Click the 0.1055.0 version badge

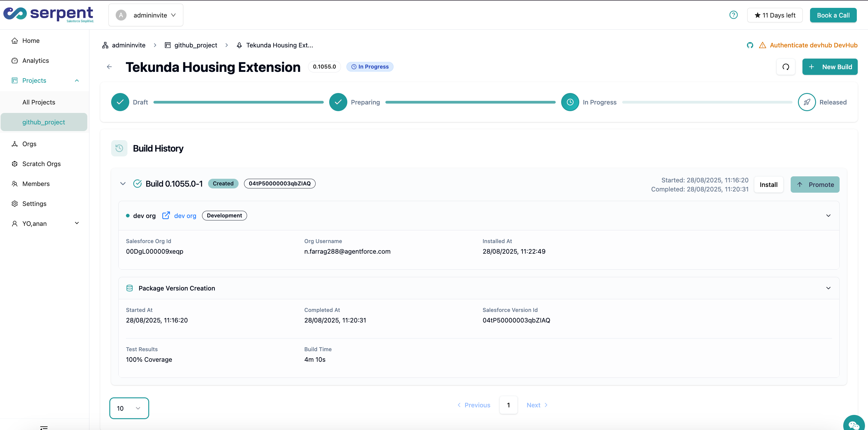pos(324,67)
